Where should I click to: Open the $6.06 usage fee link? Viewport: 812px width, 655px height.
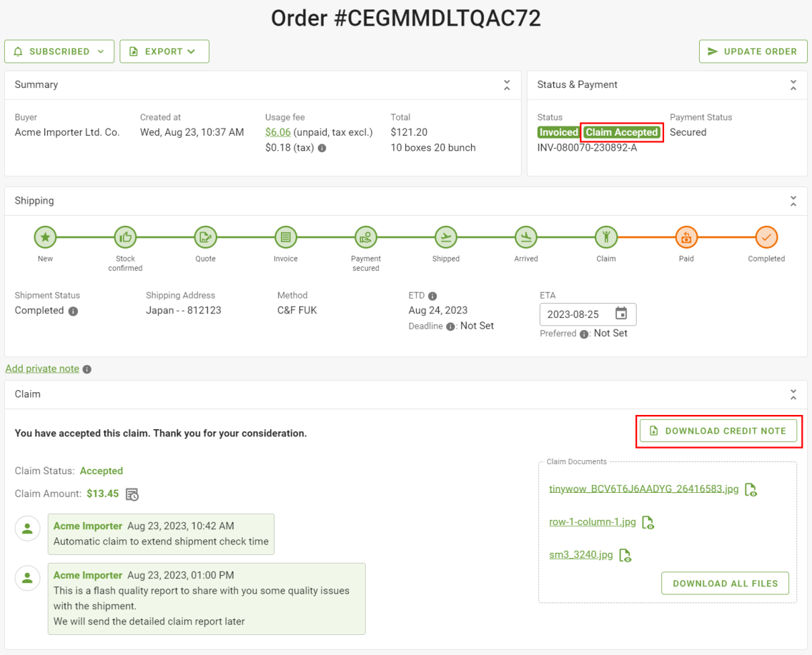point(277,132)
